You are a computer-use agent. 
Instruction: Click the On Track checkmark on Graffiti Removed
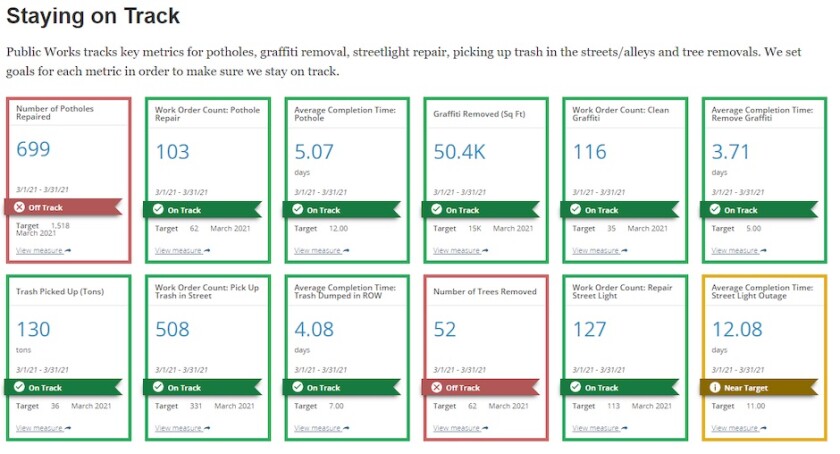click(x=435, y=210)
